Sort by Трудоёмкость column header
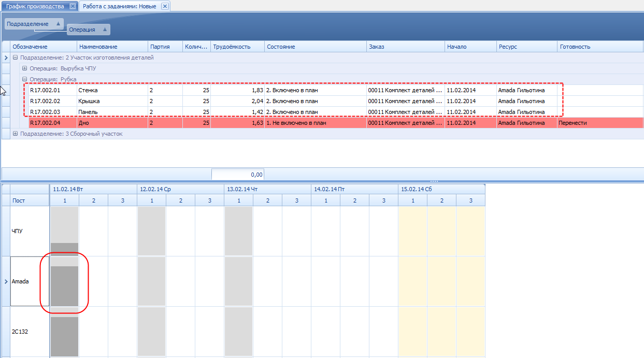This screenshot has width=644, height=358. pos(237,47)
